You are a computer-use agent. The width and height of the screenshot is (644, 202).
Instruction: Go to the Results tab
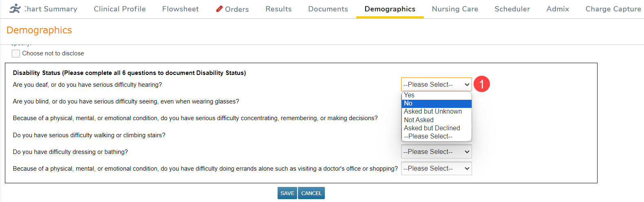coord(278,9)
